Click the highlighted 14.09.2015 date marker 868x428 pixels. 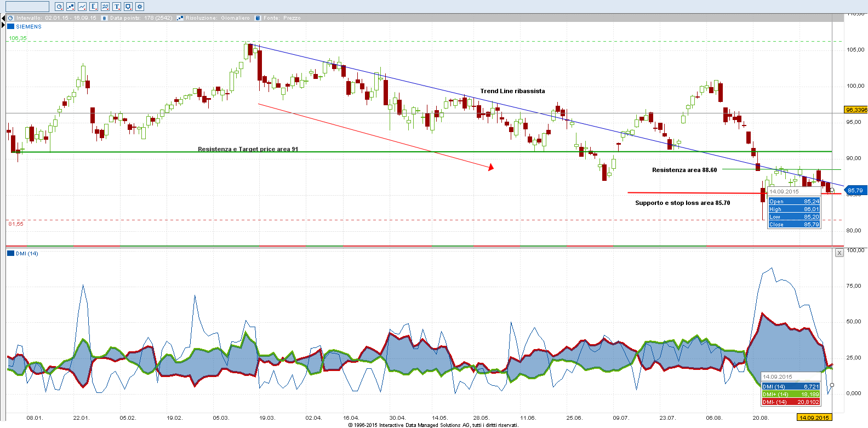tap(814, 418)
